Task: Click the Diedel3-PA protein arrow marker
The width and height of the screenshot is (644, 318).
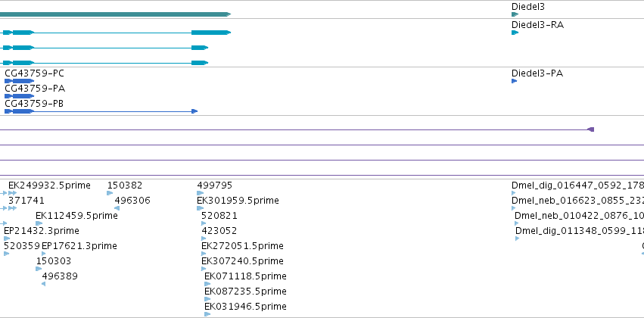Action: 514,81
